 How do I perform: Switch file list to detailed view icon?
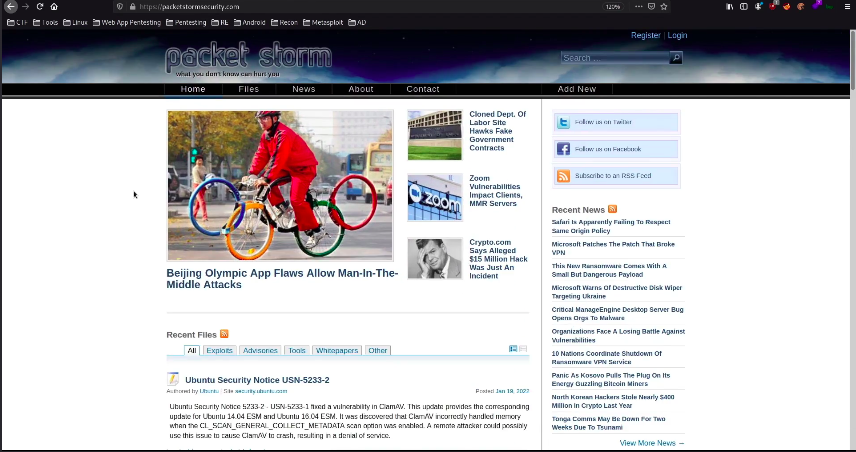point(513,349)
